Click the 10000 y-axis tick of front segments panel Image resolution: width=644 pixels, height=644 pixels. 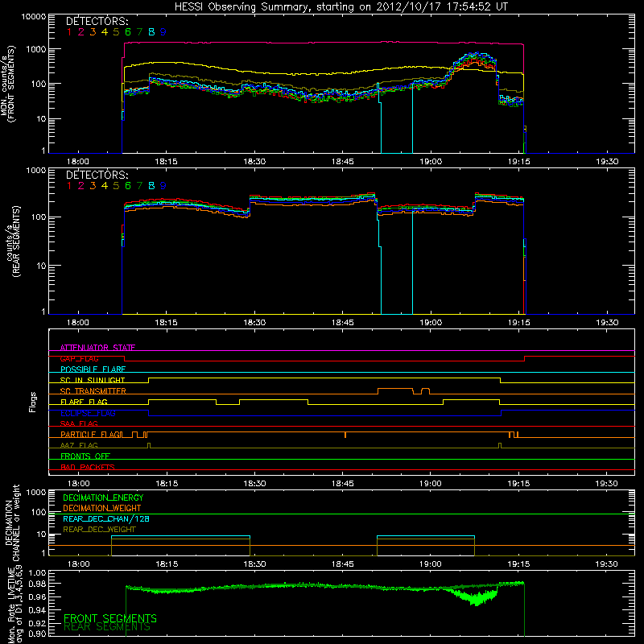(x=34, y=17)
